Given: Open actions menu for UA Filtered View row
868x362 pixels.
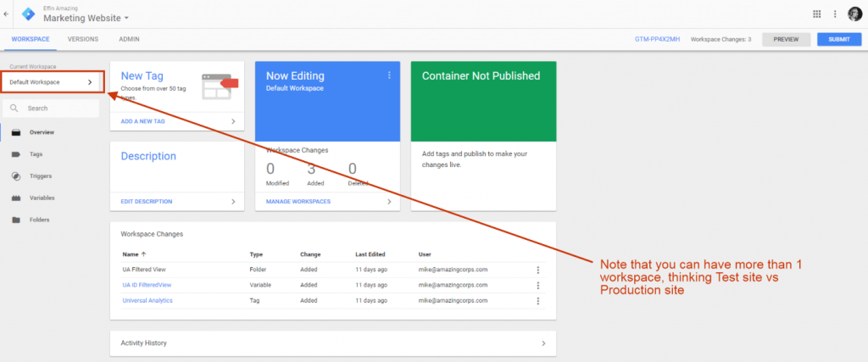Looking at the screenshot, I should click(x=537, y=270).
